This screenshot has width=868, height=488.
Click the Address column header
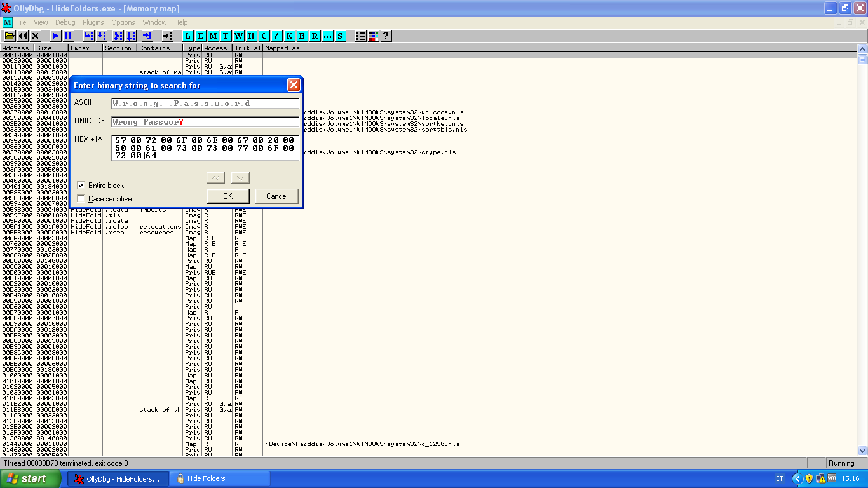coord(17,48)
